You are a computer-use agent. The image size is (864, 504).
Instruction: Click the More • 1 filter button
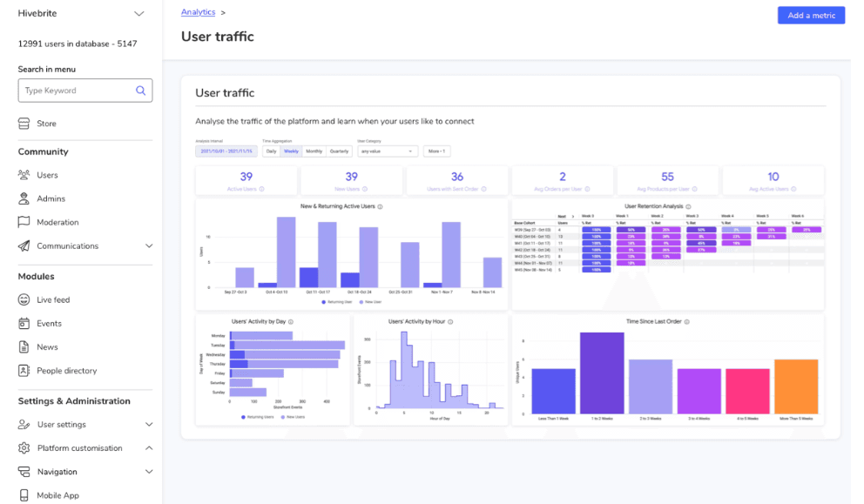point(437,151)
